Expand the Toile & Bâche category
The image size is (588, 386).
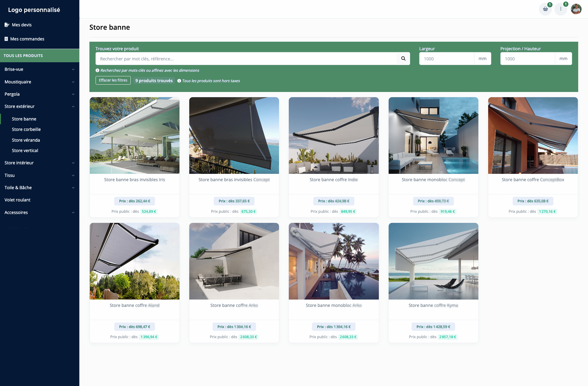[x=40, y=188]
